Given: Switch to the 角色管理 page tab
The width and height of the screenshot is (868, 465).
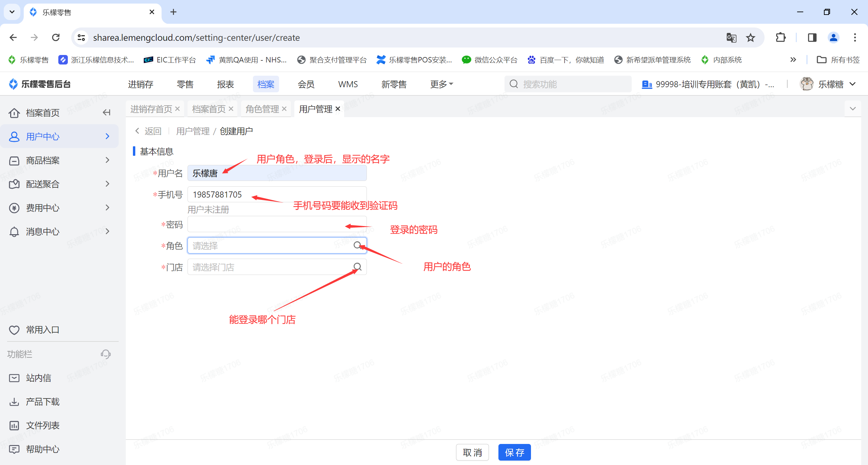Looking at the screenshot, I should click(262, 109).
